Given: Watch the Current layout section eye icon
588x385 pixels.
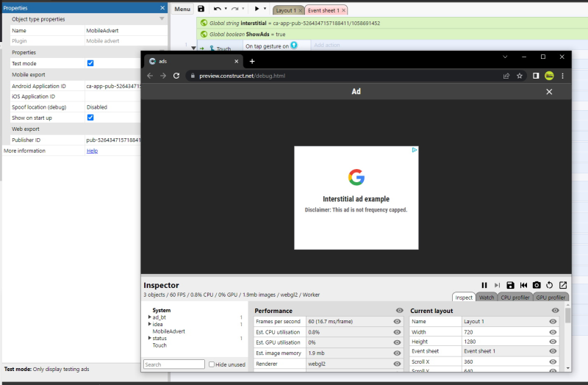Looking at the screenshot, I should [x=556, y=310].
